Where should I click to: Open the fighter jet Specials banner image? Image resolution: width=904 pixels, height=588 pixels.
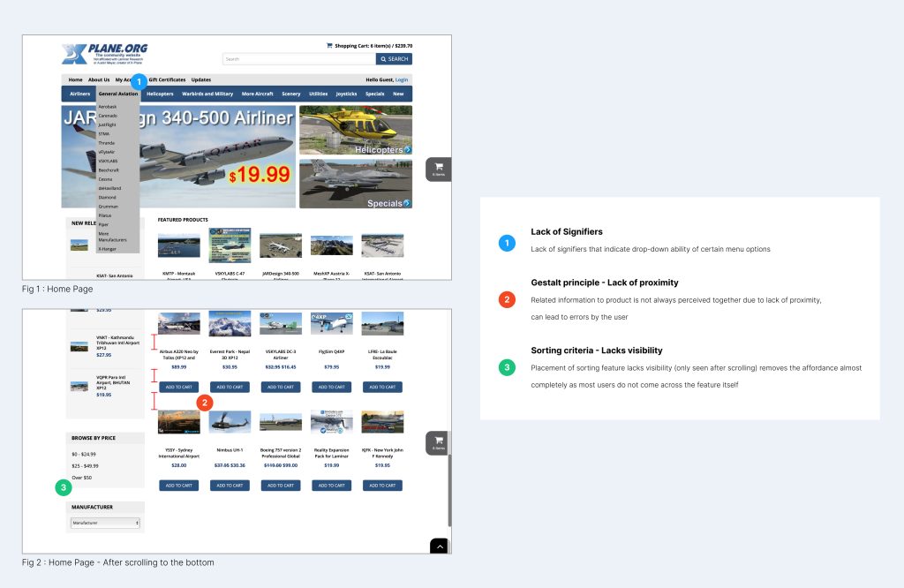[356, 184]
